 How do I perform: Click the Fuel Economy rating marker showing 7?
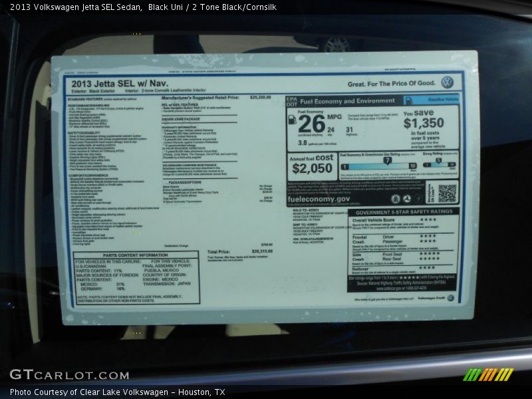(x=386, y=160)
